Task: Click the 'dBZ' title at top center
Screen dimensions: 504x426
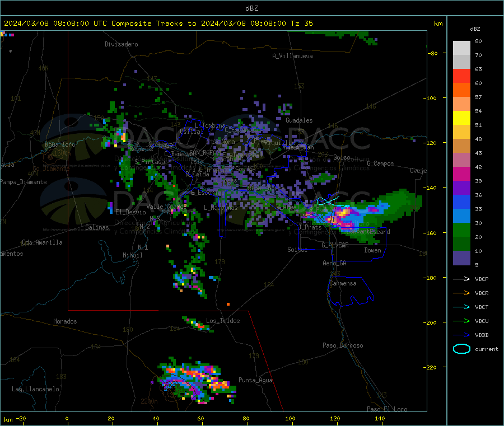Action: click(251, 8)
